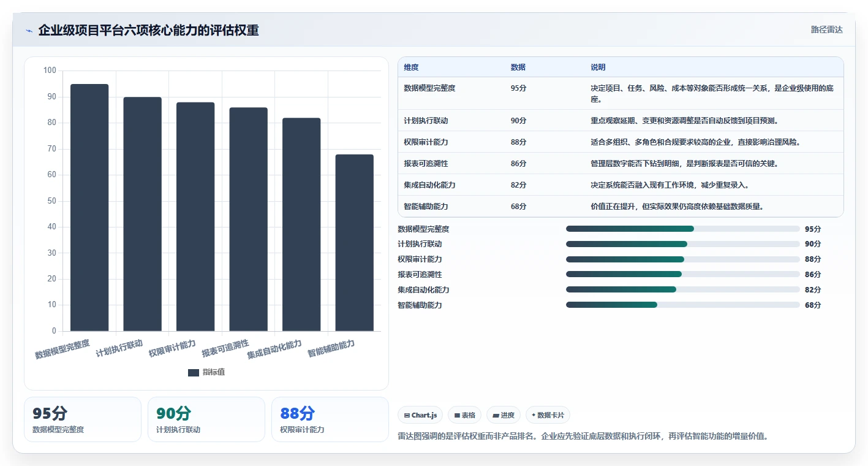Viewport: 868px width, 466px height.
Task: Select the 进度 tag chip
Action: click(x=504, y=415)
